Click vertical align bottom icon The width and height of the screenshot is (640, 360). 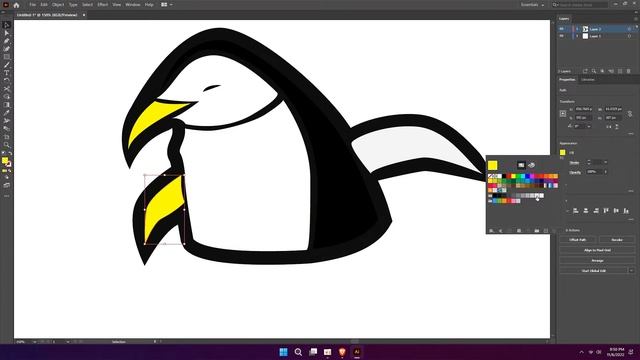pos(626,211)
